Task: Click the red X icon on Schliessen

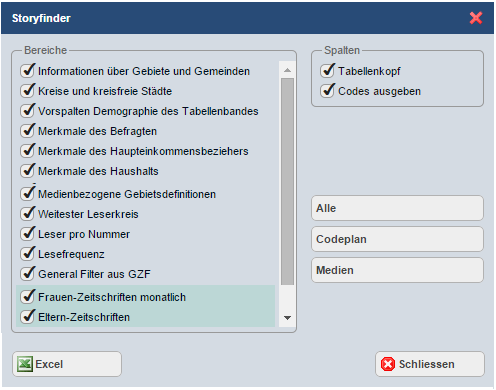Action: [x=388, y=364]
